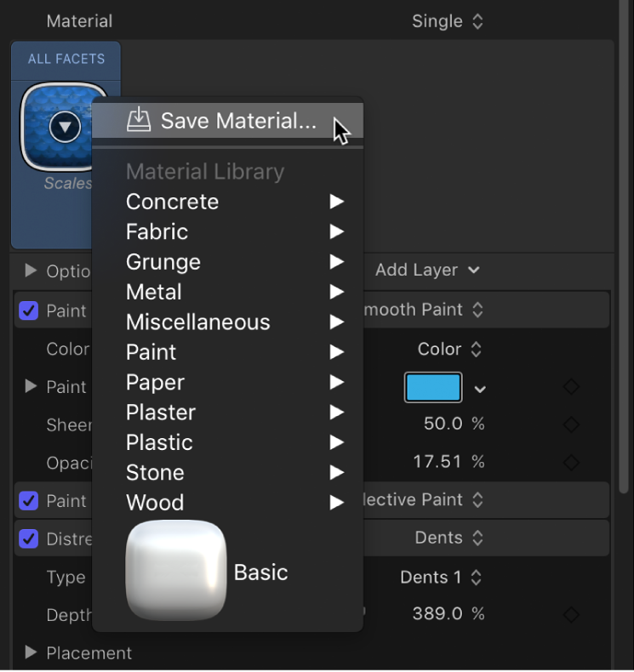Image resolution: width=634 pixels, height=672 pixels.
Task: Click the Scales material preview dropdown arrow
Action: pos(65,128)
